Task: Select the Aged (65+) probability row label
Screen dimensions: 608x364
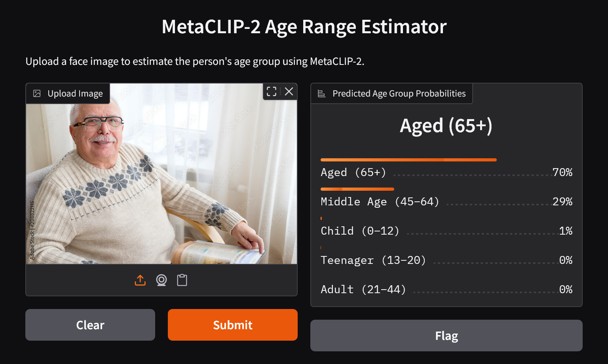Action: click(x=353, y=173)
